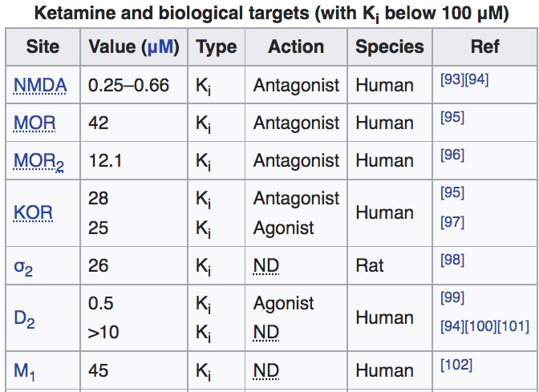Screen dimensions: 539x392
Task: Go to reference [102] for M1
Action: tap(456, 365)
